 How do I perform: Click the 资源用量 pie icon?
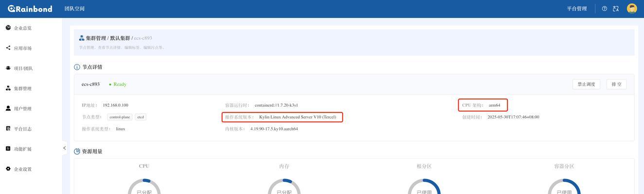(77, 151)
